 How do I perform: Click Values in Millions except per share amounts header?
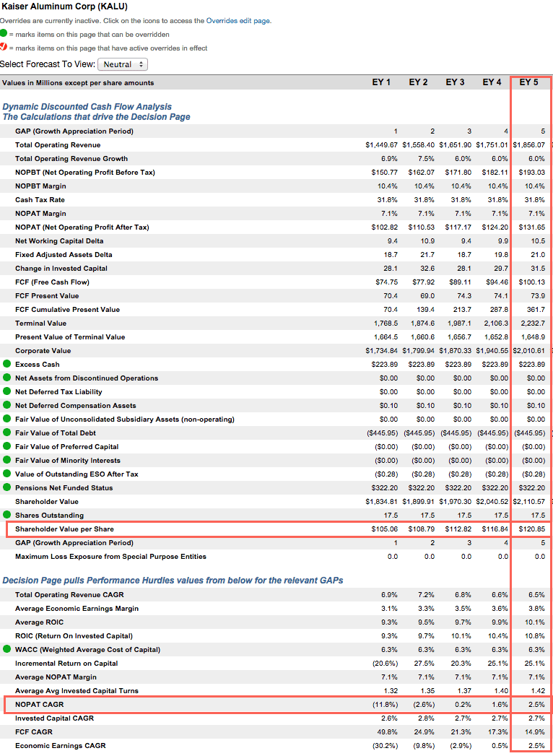(78, 83)
